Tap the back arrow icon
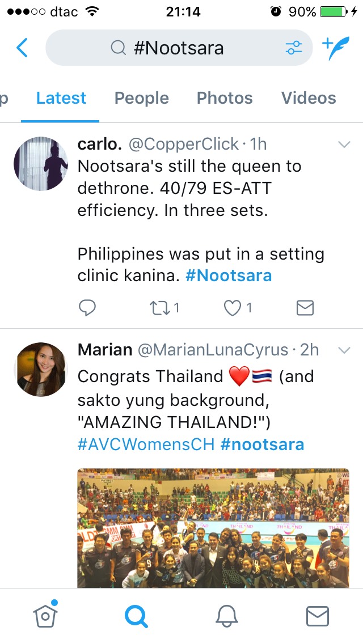The image size is (363, 644). (x=22, y=48)
